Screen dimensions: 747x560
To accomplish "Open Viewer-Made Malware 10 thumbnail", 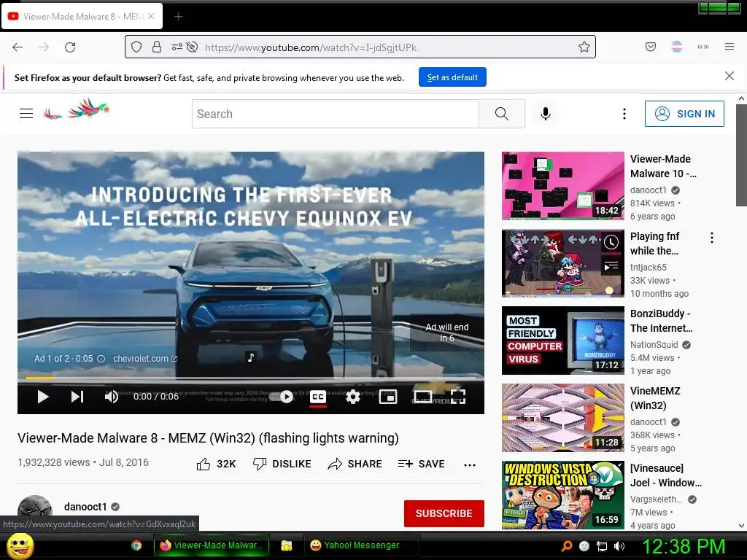I will coord(562,186).
